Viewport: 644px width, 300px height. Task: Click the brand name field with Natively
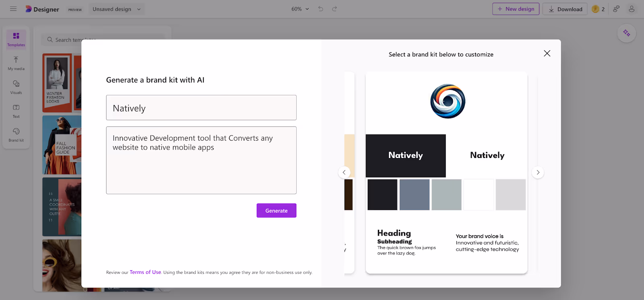pyautogui.click(x=201, y=108)
